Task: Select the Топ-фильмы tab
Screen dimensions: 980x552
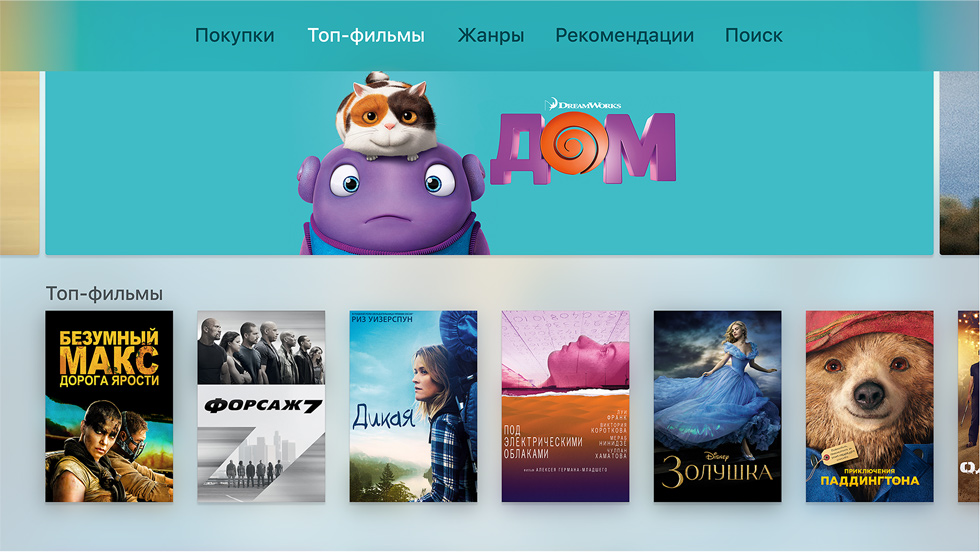Action: click(x=366, y=35)
